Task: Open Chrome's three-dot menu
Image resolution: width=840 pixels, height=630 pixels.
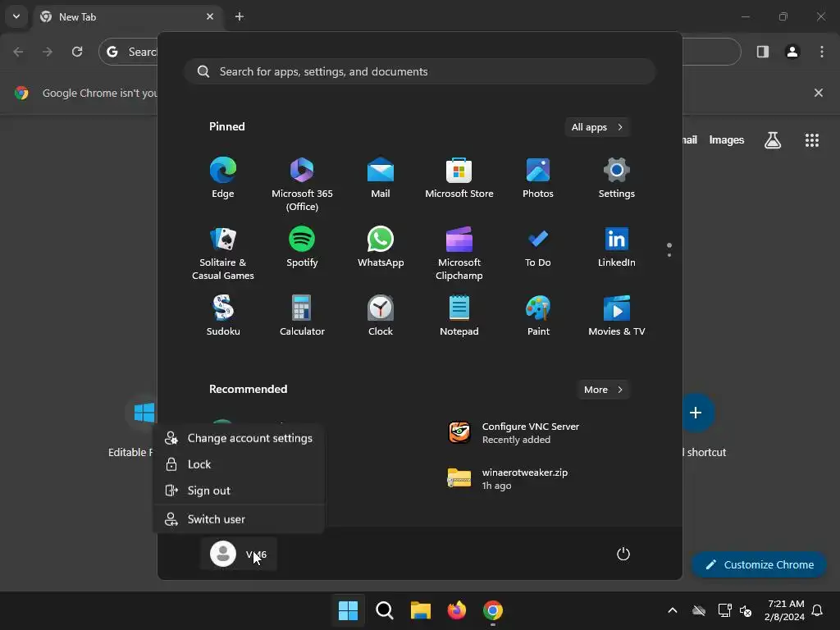Action: click(x=822, y=52)
